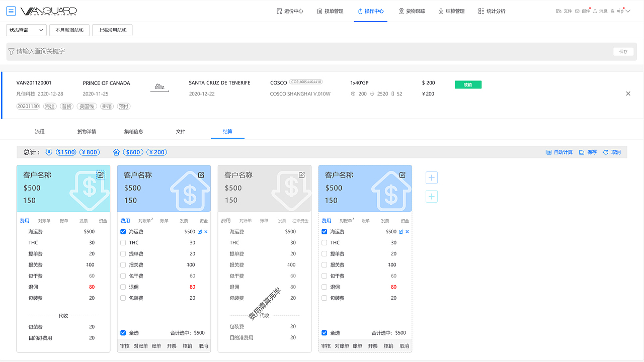644x362 pixels.
Task: Open the edit icon on the first 客户名称 card
Action: [x=101, y=175]
